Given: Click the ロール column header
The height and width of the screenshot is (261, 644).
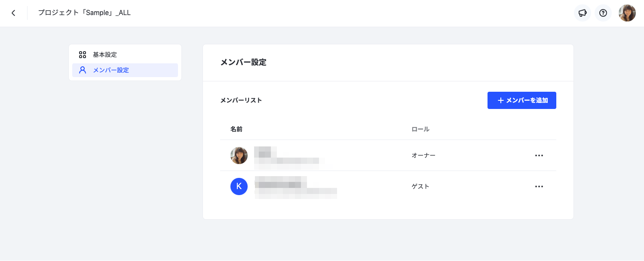Looking at the screenshot, I should point(420,129).
